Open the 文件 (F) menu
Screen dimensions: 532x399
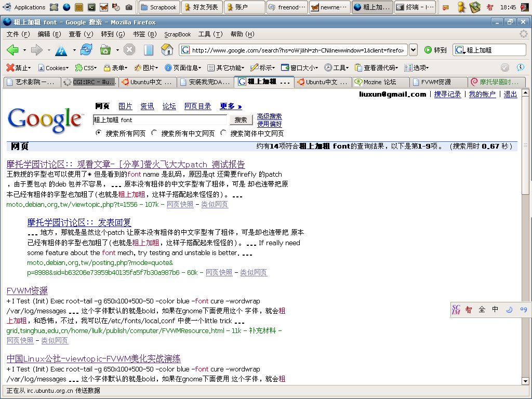click(18, 34)
